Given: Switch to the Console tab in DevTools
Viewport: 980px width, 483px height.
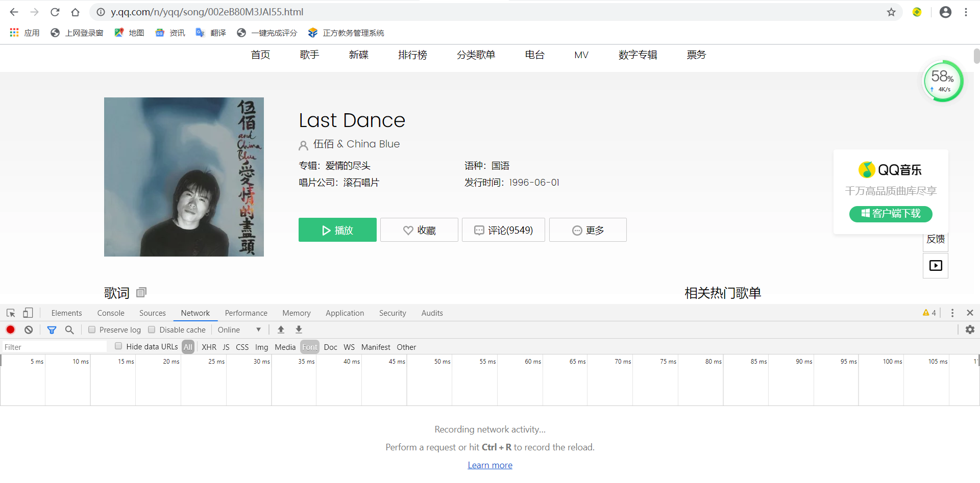Looking at the screenshot, I should point(110,313).
